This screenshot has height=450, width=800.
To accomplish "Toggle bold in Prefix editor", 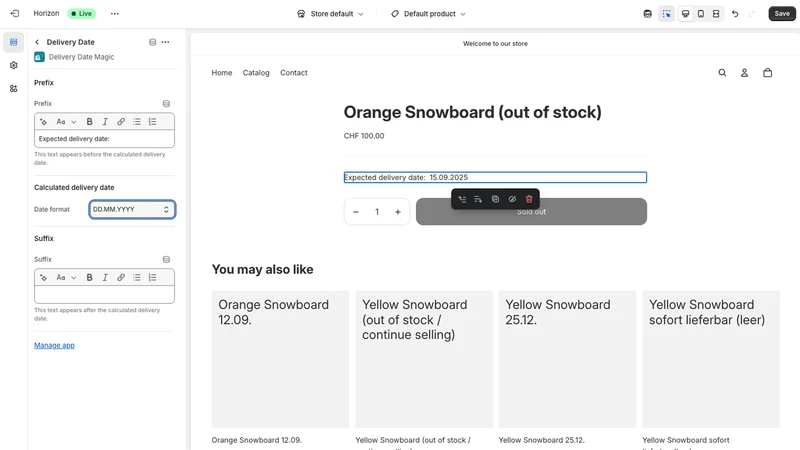I will [89, 121].
